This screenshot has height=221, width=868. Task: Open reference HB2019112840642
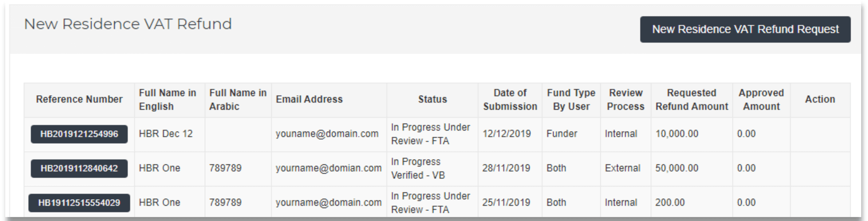79,169
